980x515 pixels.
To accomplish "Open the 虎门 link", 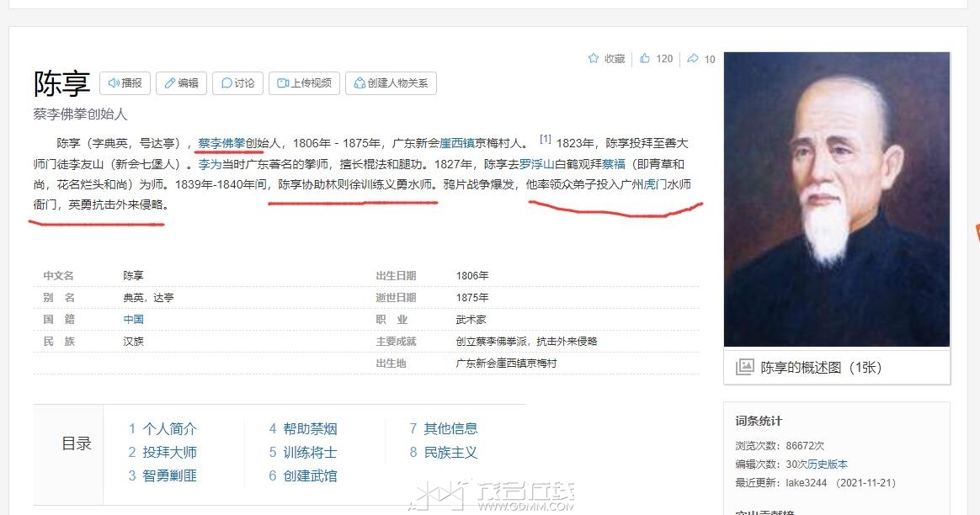I will (x=656, y=184).
